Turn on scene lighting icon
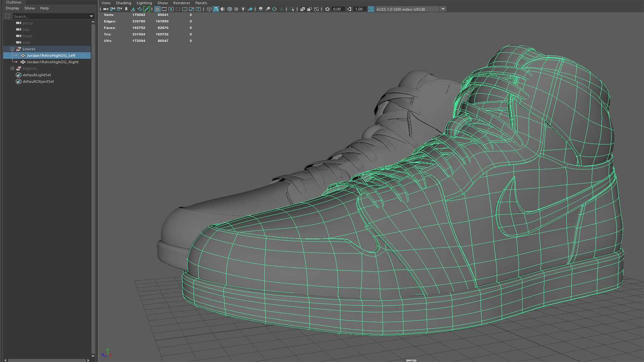Image resolution: width=644 pixels, height=362 pixels. pyautogui.click(x=243, y=9)
